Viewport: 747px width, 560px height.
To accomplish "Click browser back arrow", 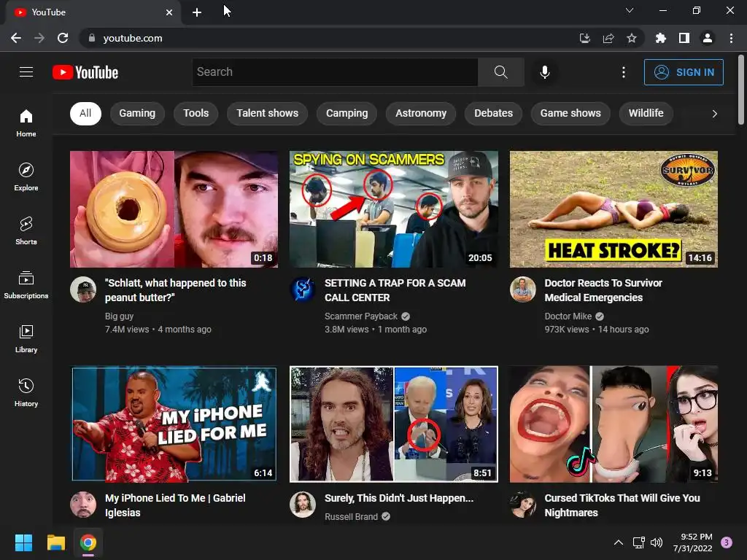I will coord(16,38).
